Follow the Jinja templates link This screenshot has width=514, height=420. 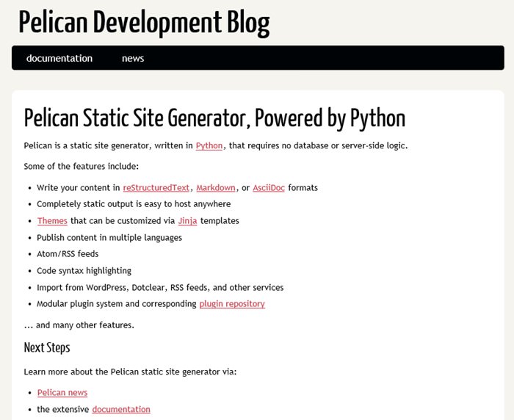187,221
